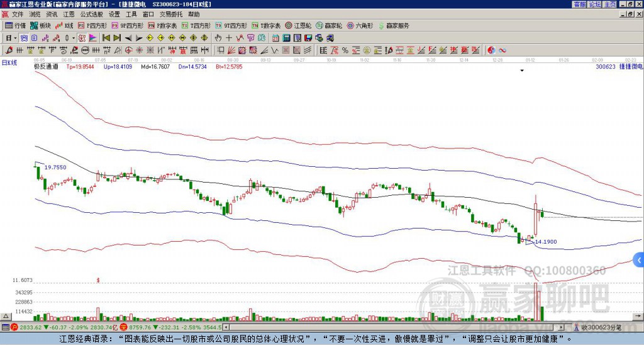The image size is (644, 345).
Task: Open the T数字表 tool
Action: pyautogui.click(x=266, y=25)
